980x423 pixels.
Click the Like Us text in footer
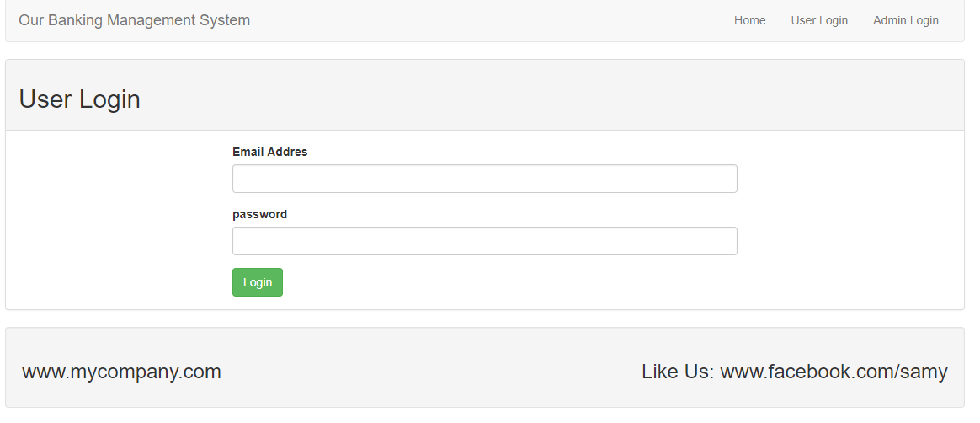(677, 372)
